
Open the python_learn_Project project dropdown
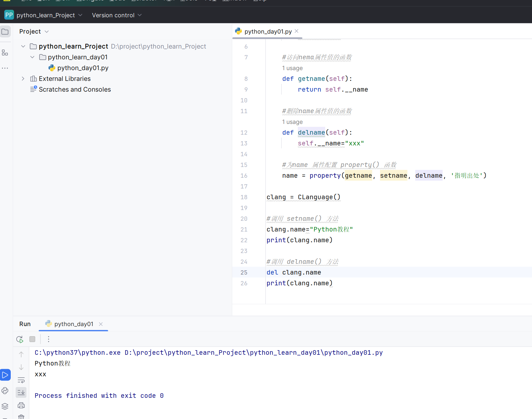(x=50, y=15)
